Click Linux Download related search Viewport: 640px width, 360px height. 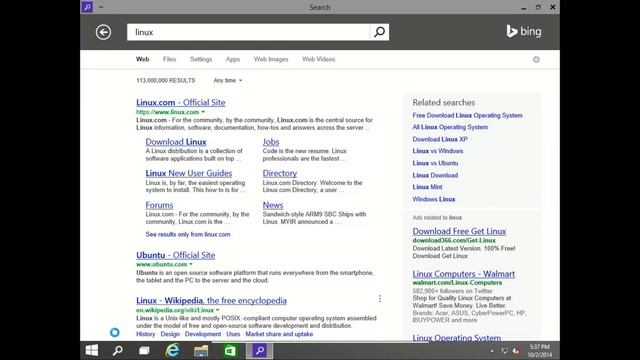[435, 175]
